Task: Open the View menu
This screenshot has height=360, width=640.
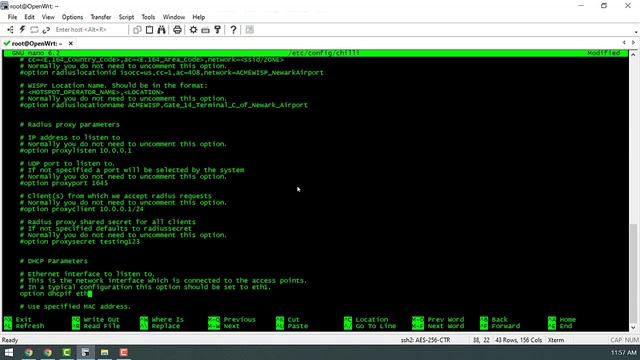Action: point(48,17)
